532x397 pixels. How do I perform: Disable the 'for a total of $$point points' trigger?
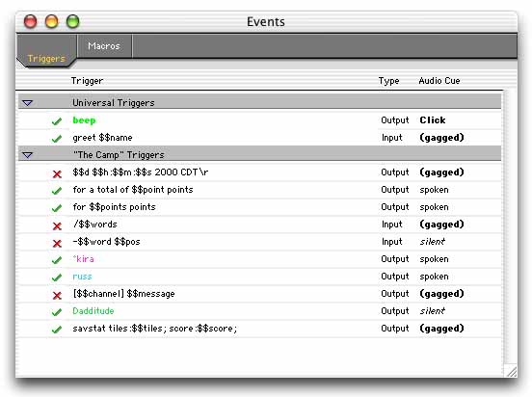(57, 191)
